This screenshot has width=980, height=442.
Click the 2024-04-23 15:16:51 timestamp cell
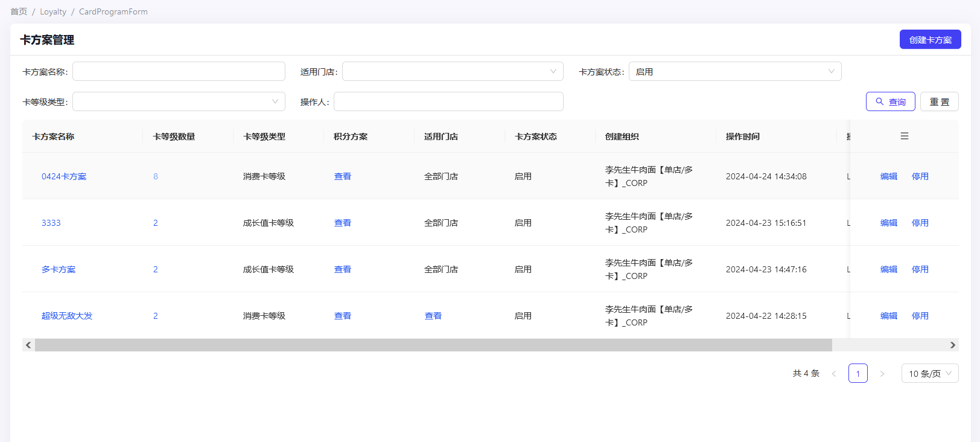point(766,223)
